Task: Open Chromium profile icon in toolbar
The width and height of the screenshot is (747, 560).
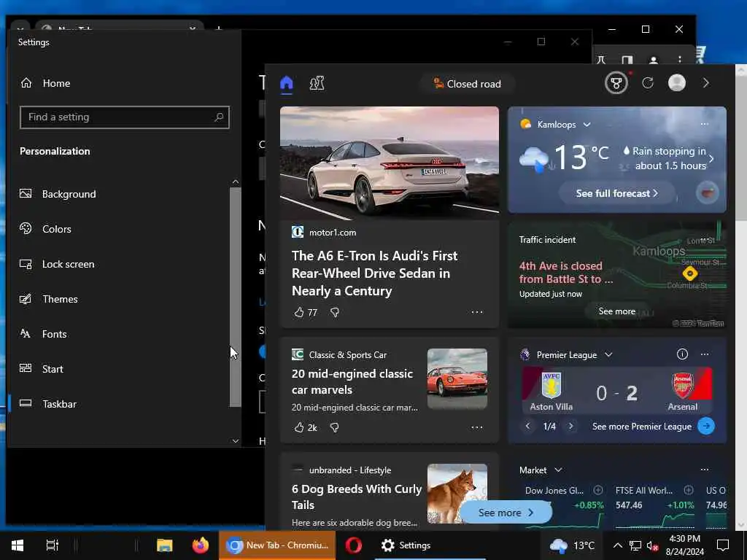Action: (654, 60)
